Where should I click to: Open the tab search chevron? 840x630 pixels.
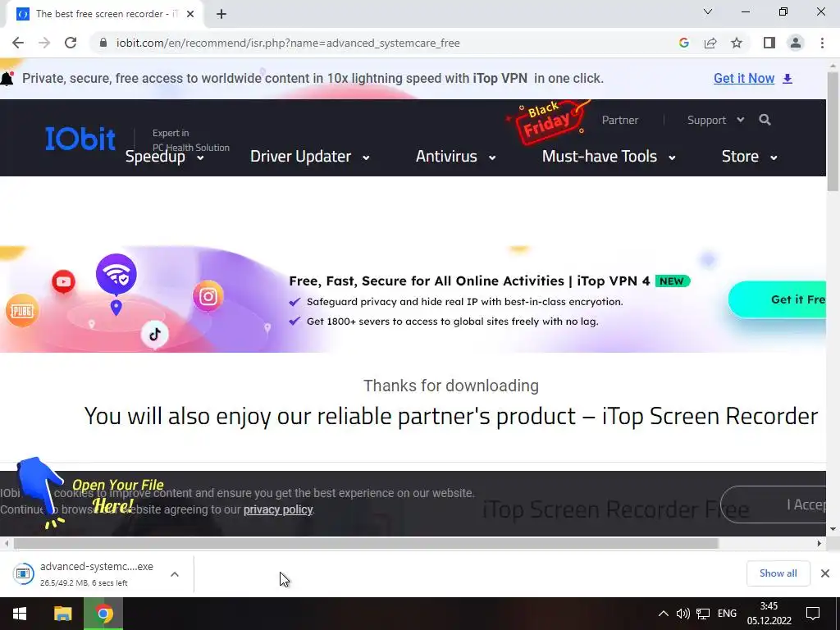[708, 11]
